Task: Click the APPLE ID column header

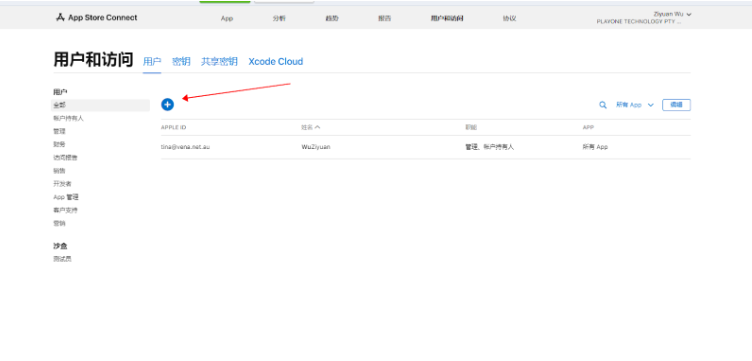Action: click(x=174, y=128)
